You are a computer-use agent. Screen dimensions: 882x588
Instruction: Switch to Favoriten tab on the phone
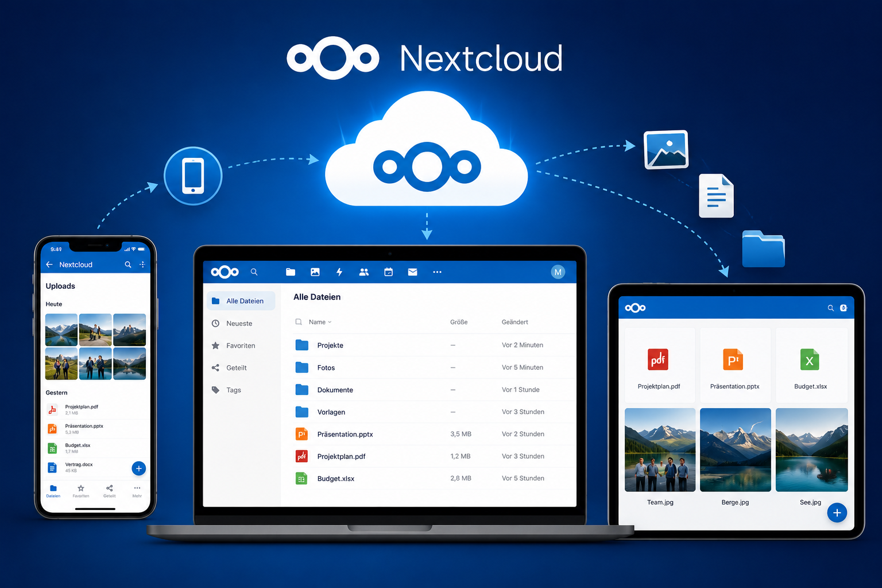pos(81,492)
